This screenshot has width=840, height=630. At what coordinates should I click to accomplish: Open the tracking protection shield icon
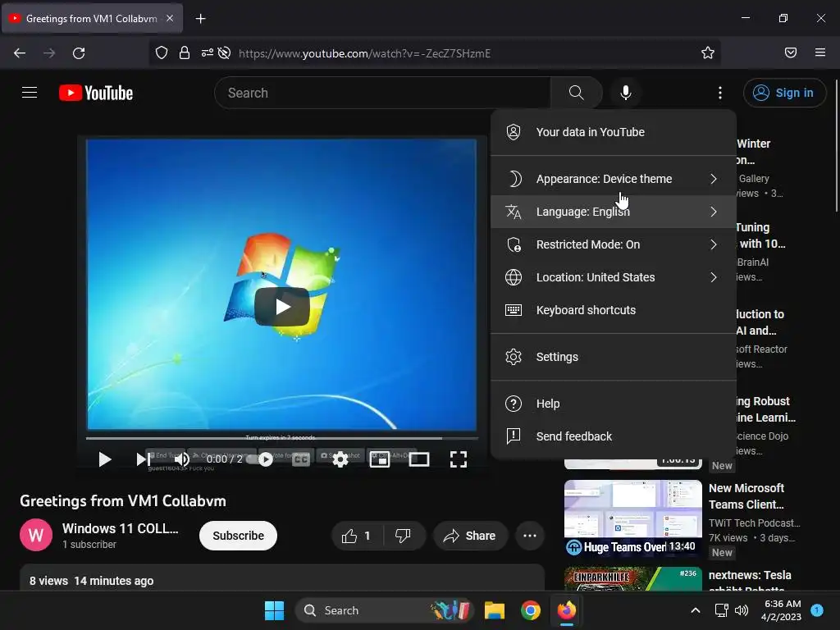pyautogui.click(x=162, y=52)
